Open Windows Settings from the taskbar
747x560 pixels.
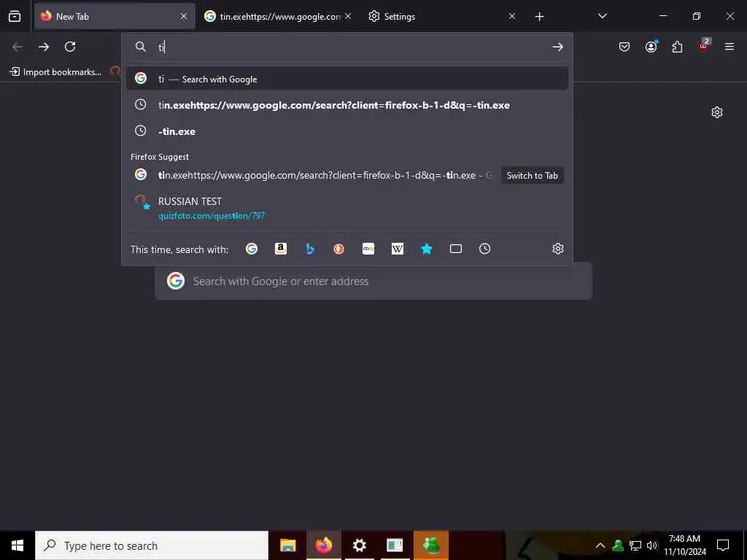(x=359, y=545)
